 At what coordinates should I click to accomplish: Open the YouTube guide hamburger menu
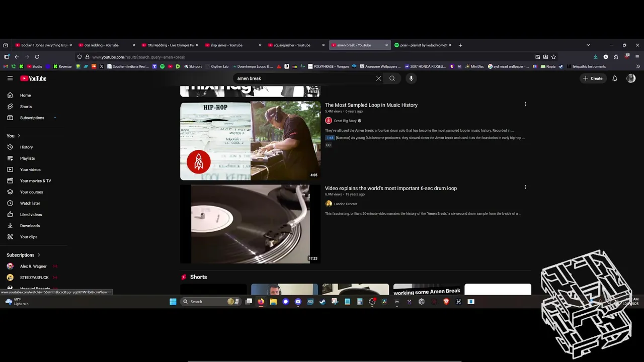coord(10,78)
